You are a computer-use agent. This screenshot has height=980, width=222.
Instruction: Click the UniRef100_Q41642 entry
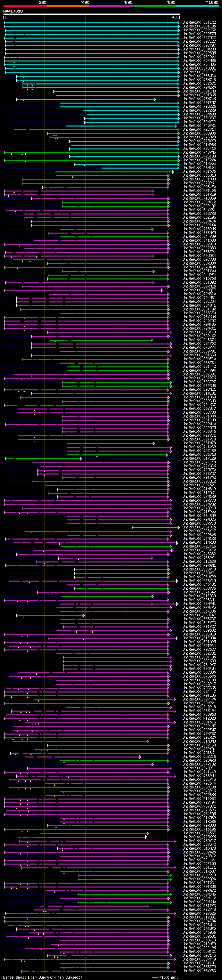click(199, 592)
